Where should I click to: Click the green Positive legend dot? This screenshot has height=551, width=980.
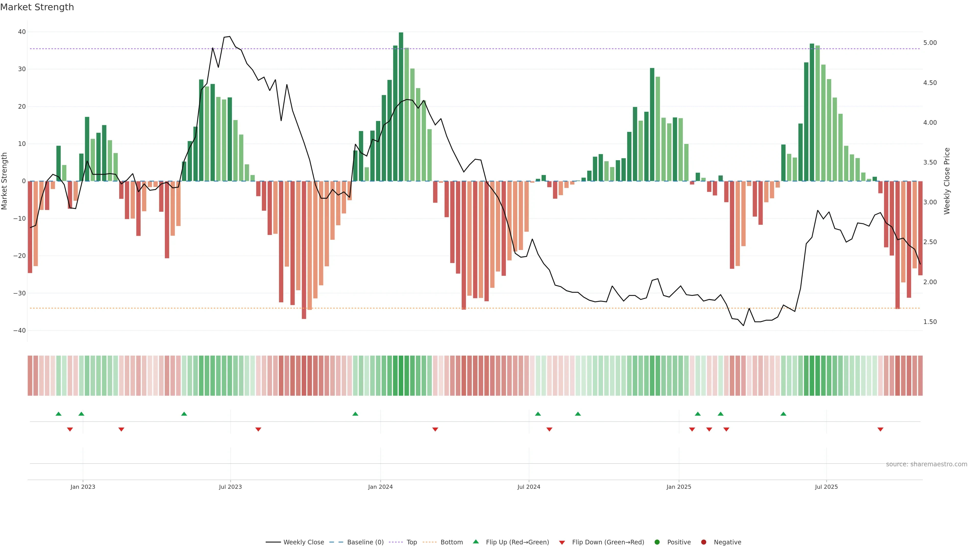tap(657, 542)
